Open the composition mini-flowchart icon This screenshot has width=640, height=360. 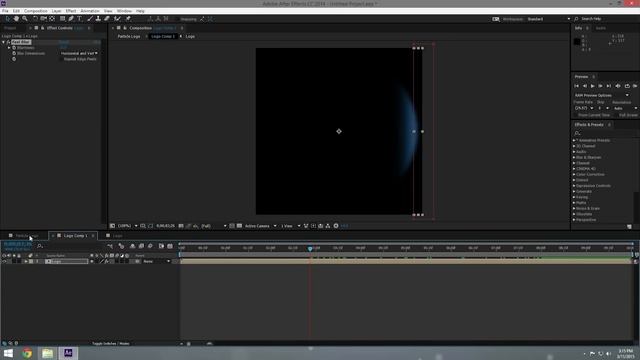pyautogui.click(x=110, y=246)
